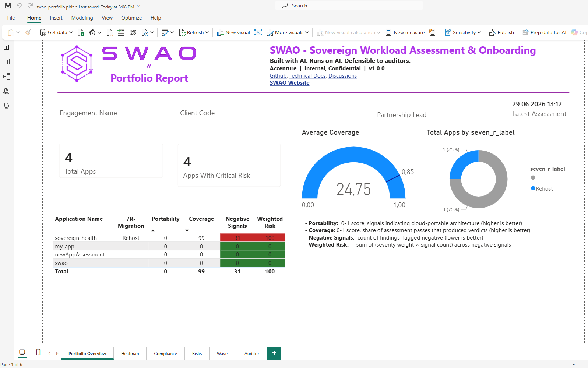Click the Publish button
Viewport: 588px width, 368px height.
point(501,32)
